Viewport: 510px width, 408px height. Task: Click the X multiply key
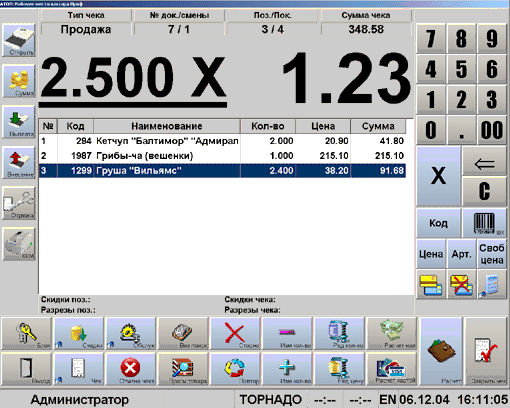(438, 176)
